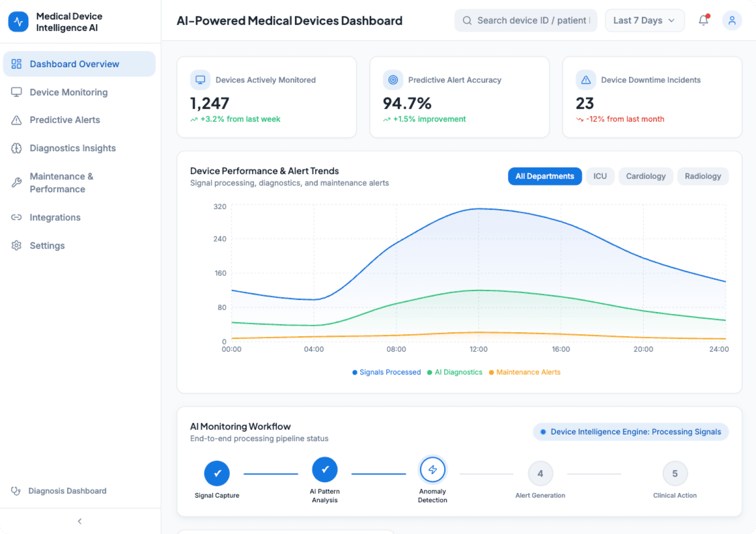Select the Integrations link icon
This screenshot has width=756, height=534.
16,217
